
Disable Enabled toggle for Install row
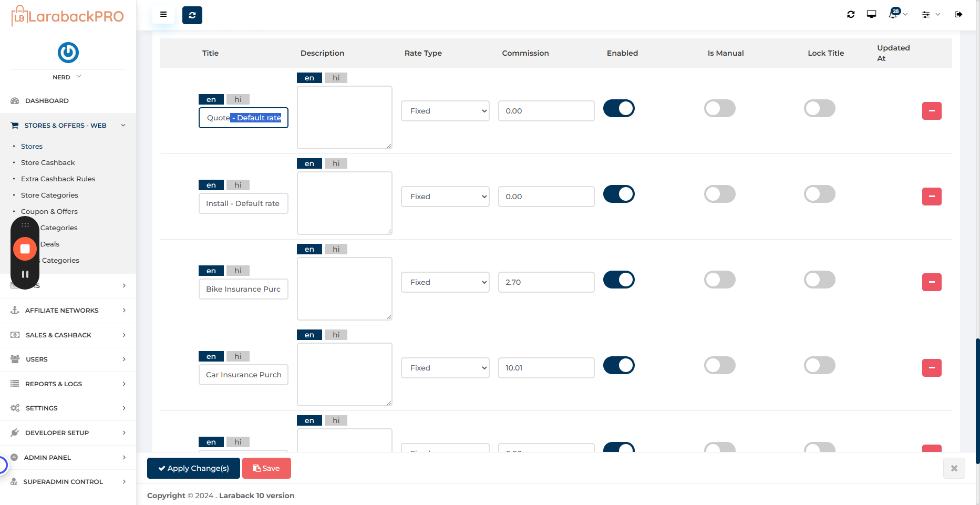(x=619, y=194)
